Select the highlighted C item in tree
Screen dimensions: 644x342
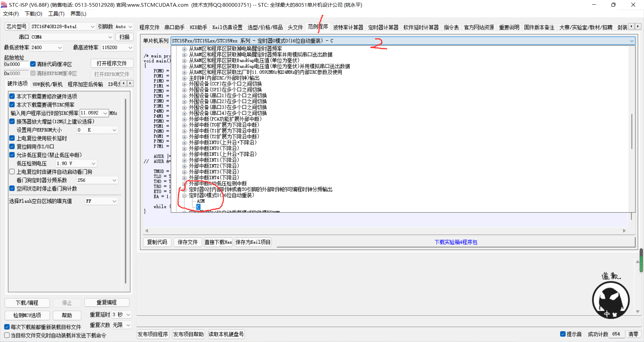coord(198,207)
